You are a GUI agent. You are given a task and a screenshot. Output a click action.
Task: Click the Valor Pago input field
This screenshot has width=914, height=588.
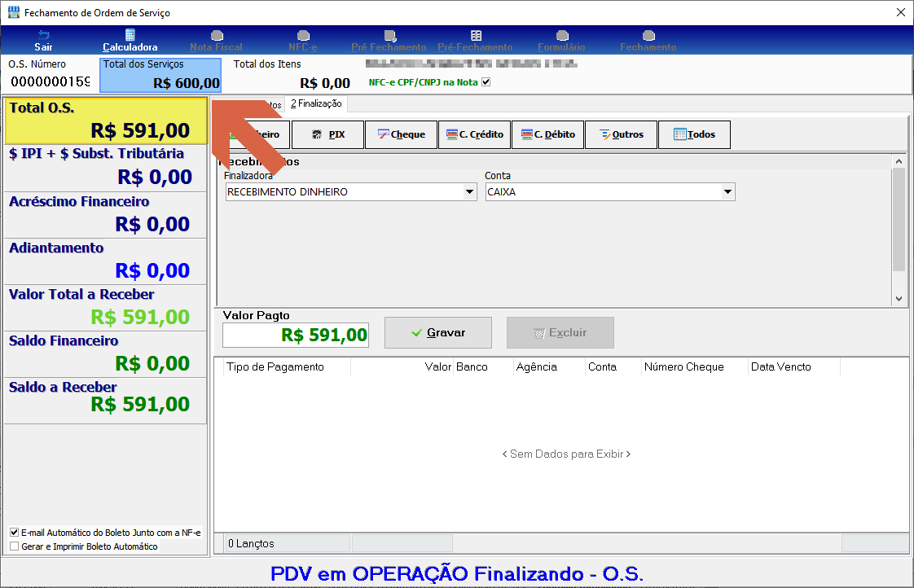pos(296,335)
